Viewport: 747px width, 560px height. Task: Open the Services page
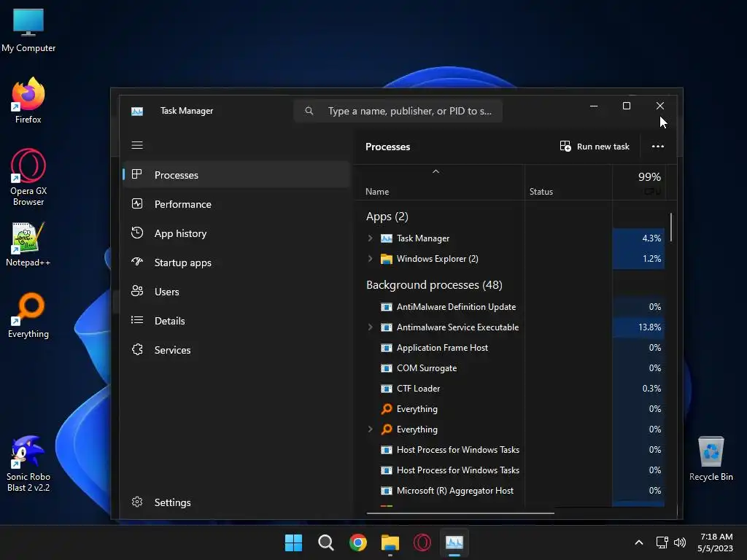click(237, 350)
